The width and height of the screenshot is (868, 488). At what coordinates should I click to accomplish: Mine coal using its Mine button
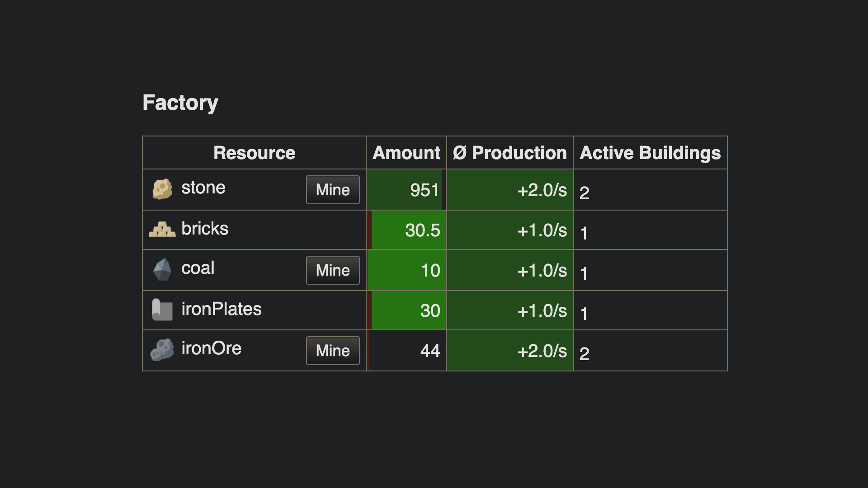coord(333,270)
